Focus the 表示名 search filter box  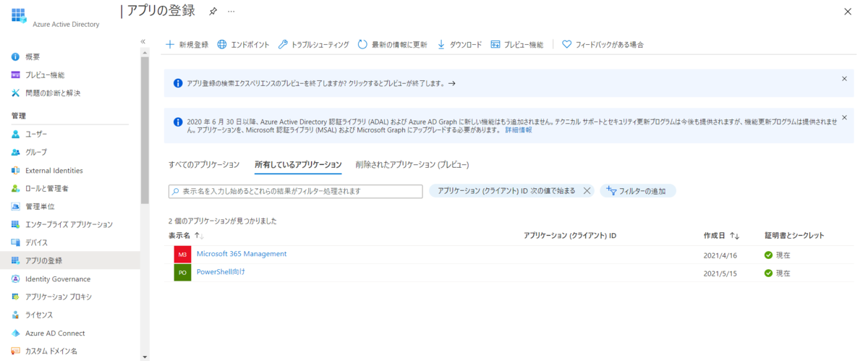click(295, 191)
